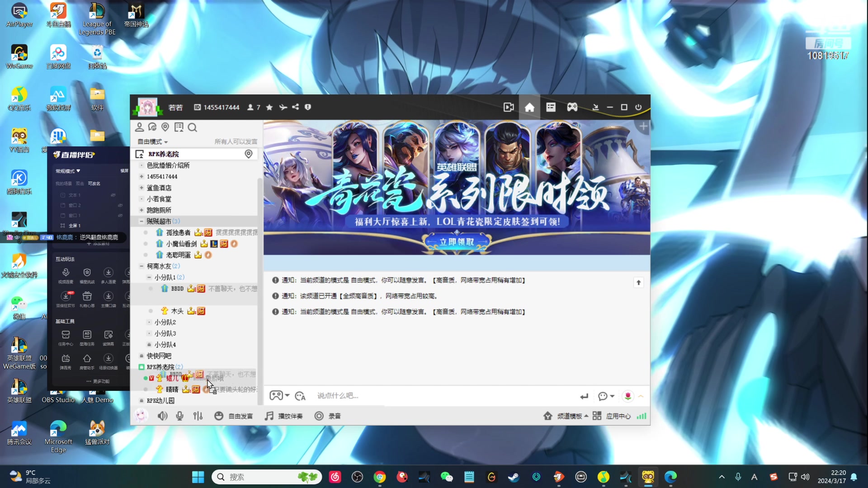The image size is (868, 488).
Task: Click the report shield icon in channel header
Action: [x=308, y=107]
